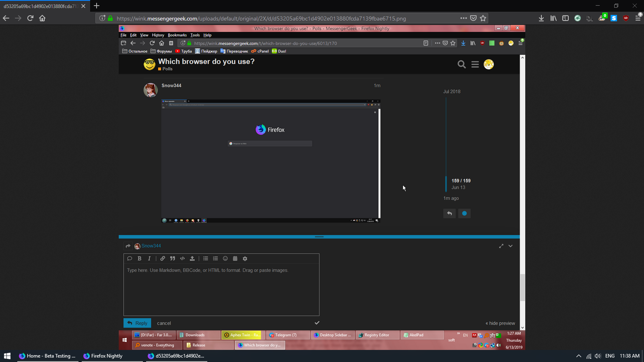The image size is (644, 362).
Task: Open the Труба bookmark in the bookmarks bar
Action: tap(184, 51)
